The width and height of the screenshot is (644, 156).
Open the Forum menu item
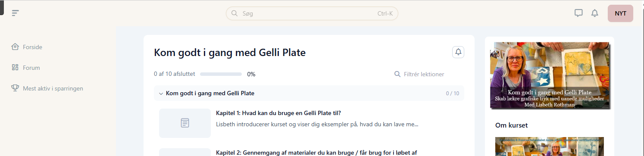(x=31, y=68)
